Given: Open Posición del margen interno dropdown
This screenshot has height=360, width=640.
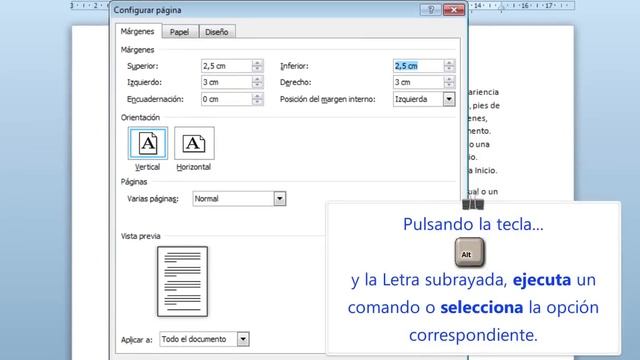Looking at the screenshot, I should [449, 99].
